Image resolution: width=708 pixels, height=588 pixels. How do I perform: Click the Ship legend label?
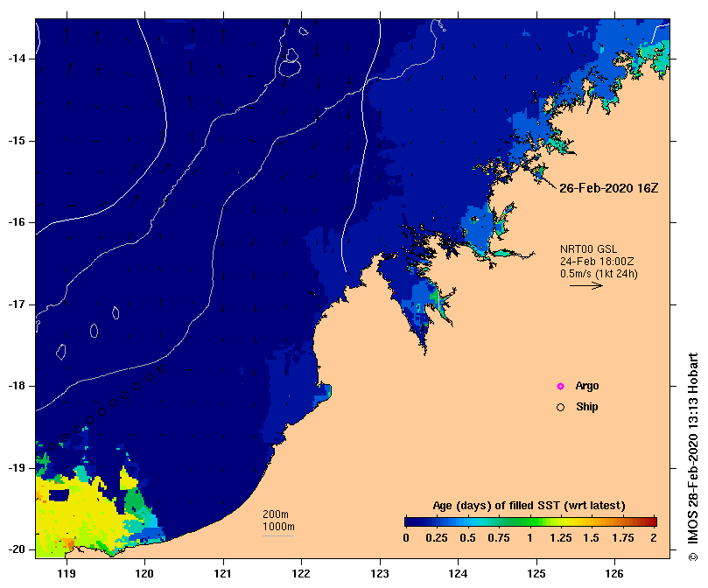tap(587, 407)
